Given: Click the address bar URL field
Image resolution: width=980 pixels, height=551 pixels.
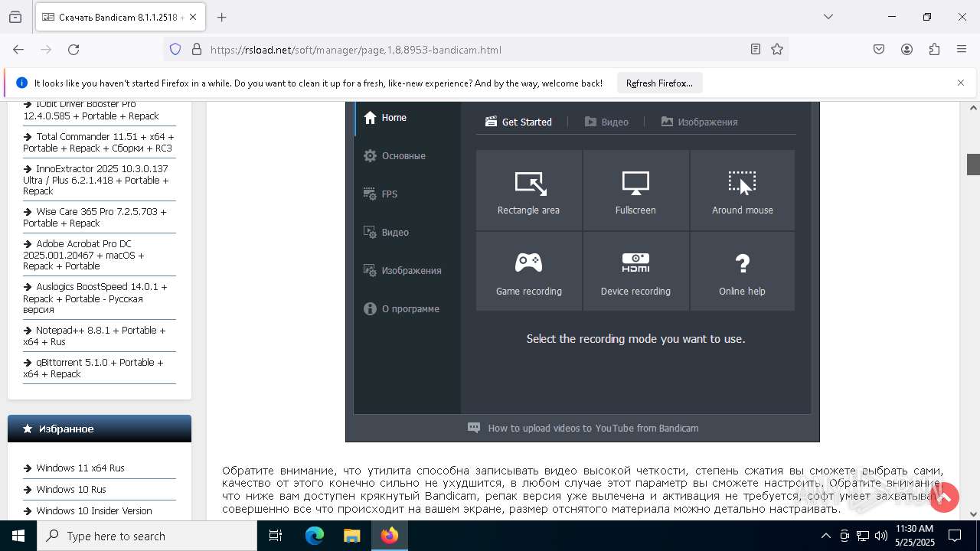Looking at the screenshot, I should click(x=475, y=49).
